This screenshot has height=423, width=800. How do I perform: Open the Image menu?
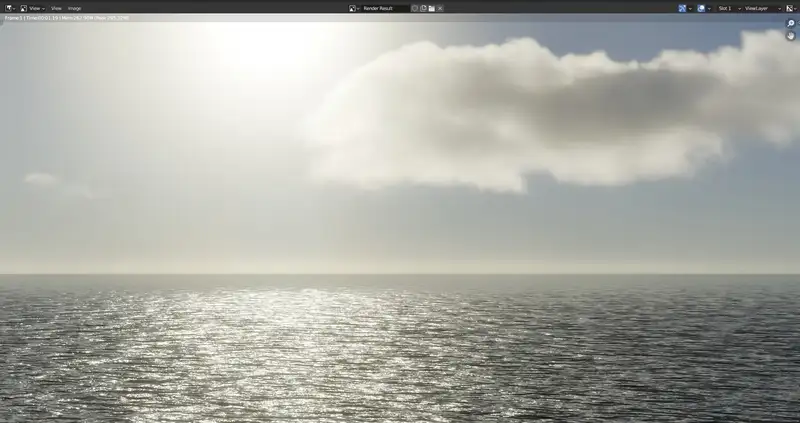coord(74,8)
